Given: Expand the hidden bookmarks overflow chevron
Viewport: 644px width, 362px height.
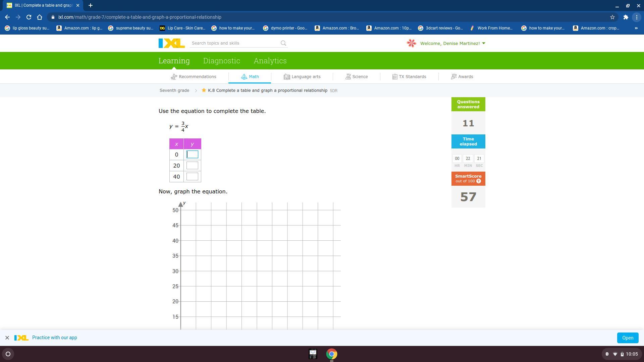Looking at the screenshot, I should (636, 28).
